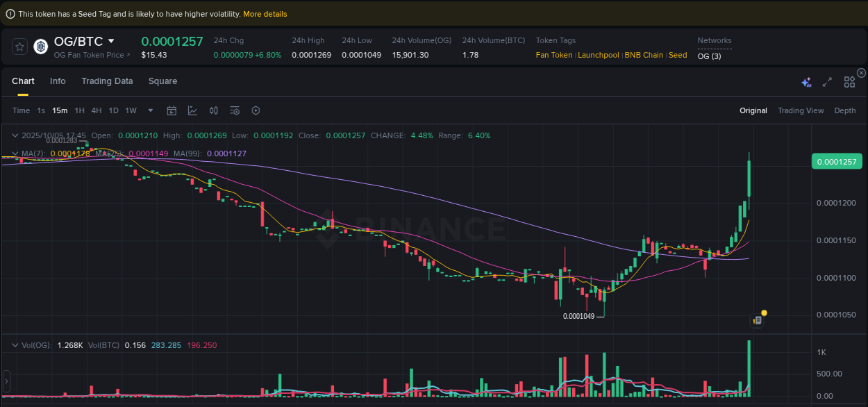Collapse the Vol(OG) volume pane
The width and height of the screenshot is (868, 407).
pyautogui.click(x=15, y=344)
